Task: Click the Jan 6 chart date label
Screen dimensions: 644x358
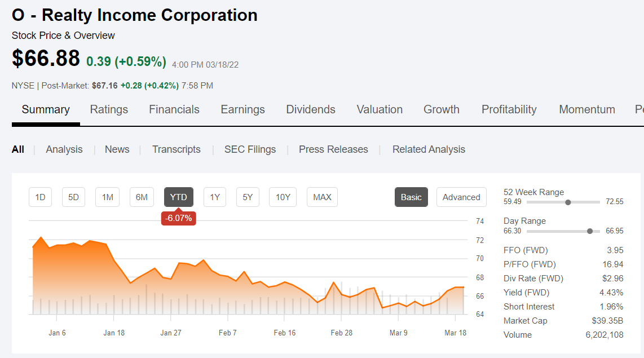Action: tap(57, 333)
